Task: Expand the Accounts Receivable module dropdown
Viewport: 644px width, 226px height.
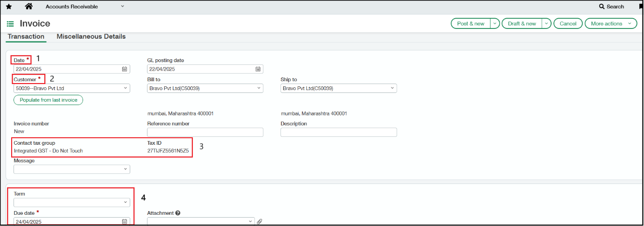Action: 122,7
